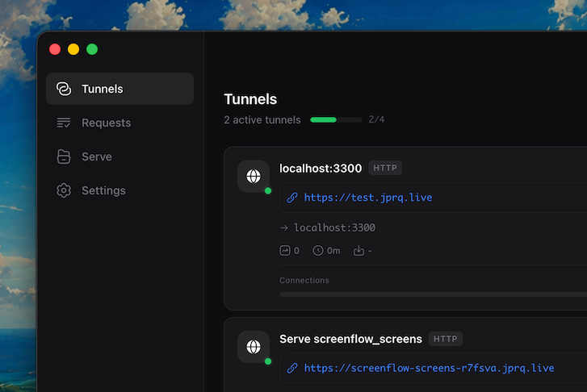The height and width of the screenshot is (392, 587).
Task: Click the uptime clock icon
Action: [x=318, y=250]
